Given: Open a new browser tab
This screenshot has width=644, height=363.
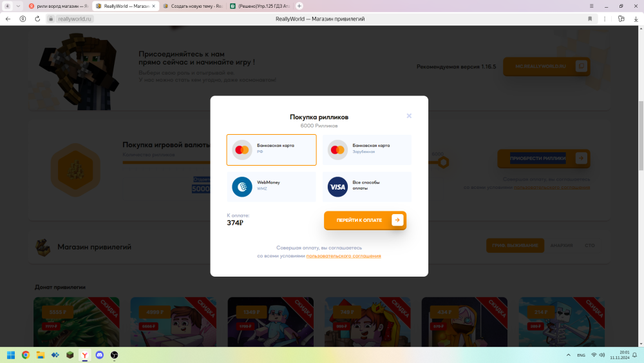Looking at the screenshot, I should [x=299, y=6].
